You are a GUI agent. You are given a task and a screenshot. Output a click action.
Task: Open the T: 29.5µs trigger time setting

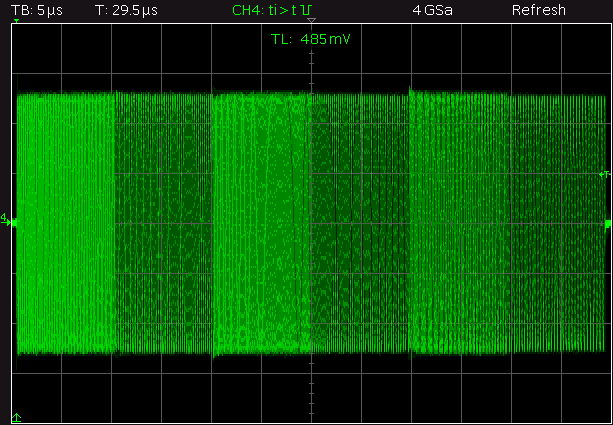(120, 10)
